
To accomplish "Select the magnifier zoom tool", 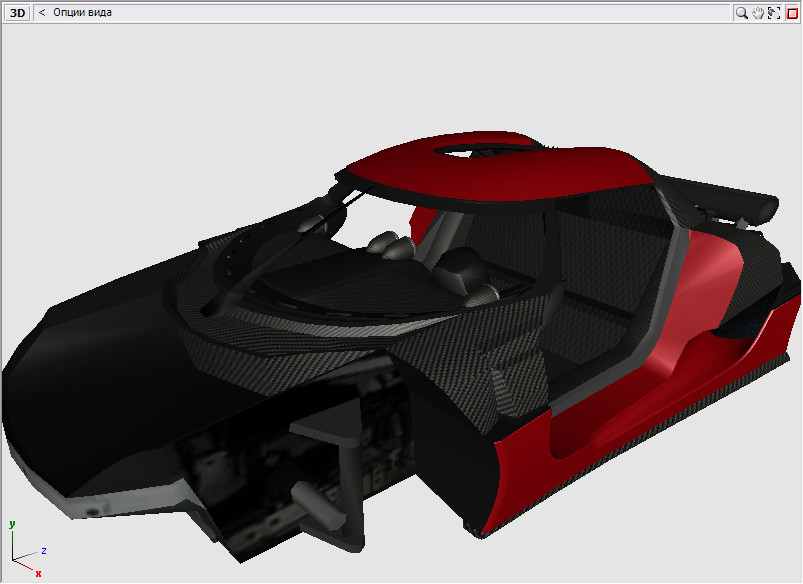I will 742,13.
